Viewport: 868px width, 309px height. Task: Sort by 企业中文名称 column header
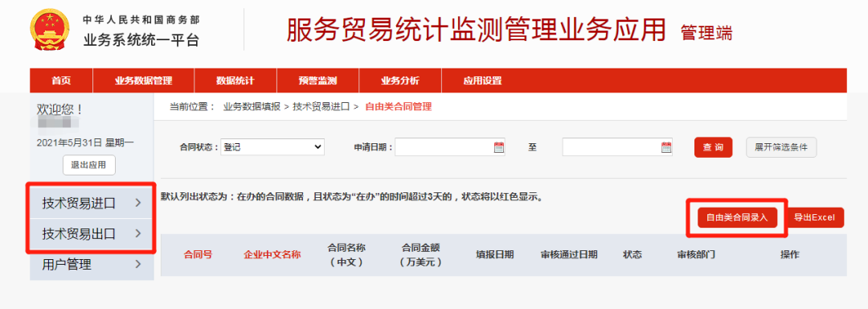(272, 255)
